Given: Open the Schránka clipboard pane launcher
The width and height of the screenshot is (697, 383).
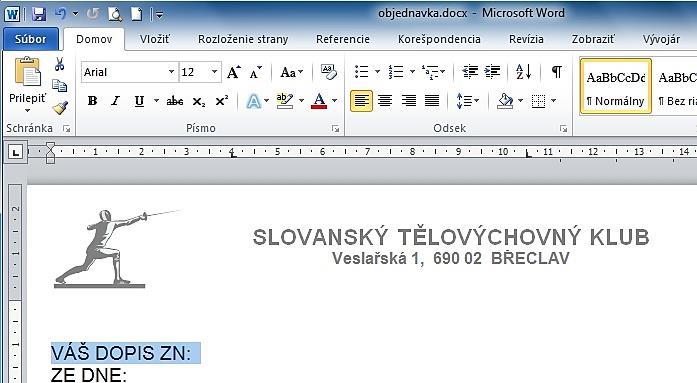Looking at the screenshot, I should pyautogui.click(x=67, y=129).
